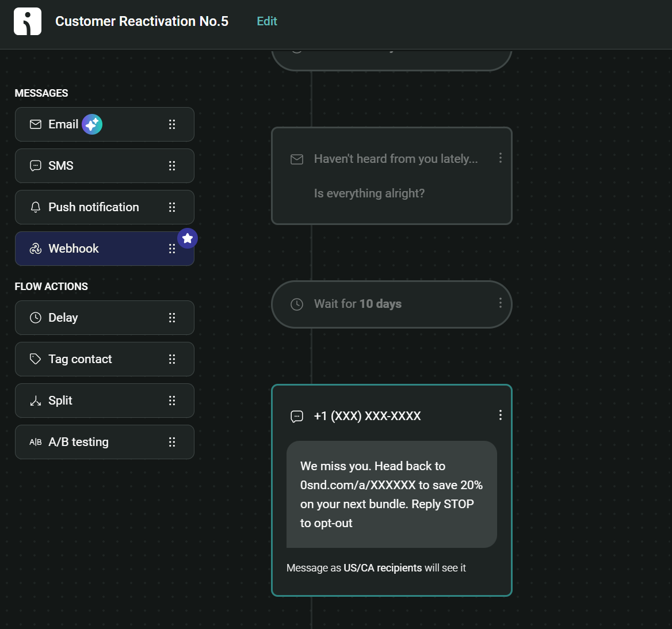Select the Email message block

tap(105, 124)
